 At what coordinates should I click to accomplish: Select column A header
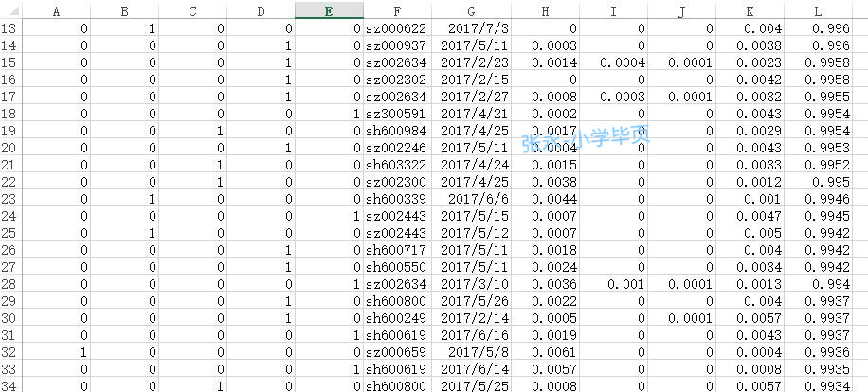click(56, 10)
